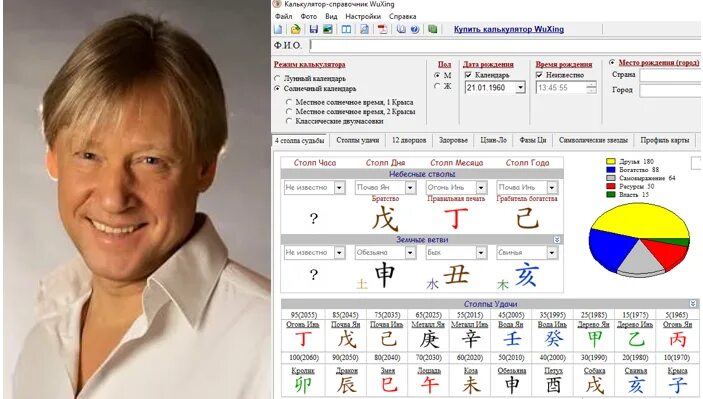The image size is (703, 399).
Task: Select Классические двучасовки option
Action: [x=289, y=121]
